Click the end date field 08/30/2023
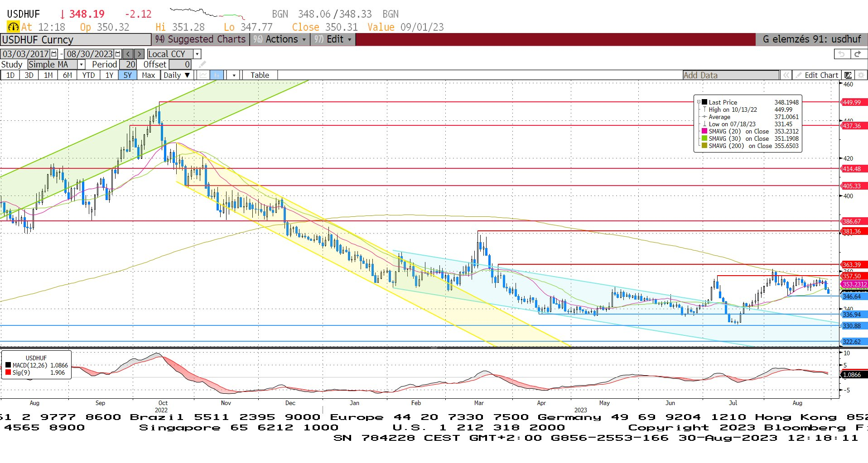The height and width of the screenshot is (463, 868). [x=90, y=54]
